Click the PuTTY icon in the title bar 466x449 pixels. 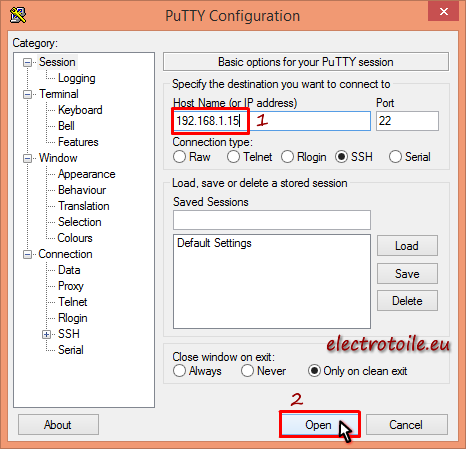click(18, 15)
